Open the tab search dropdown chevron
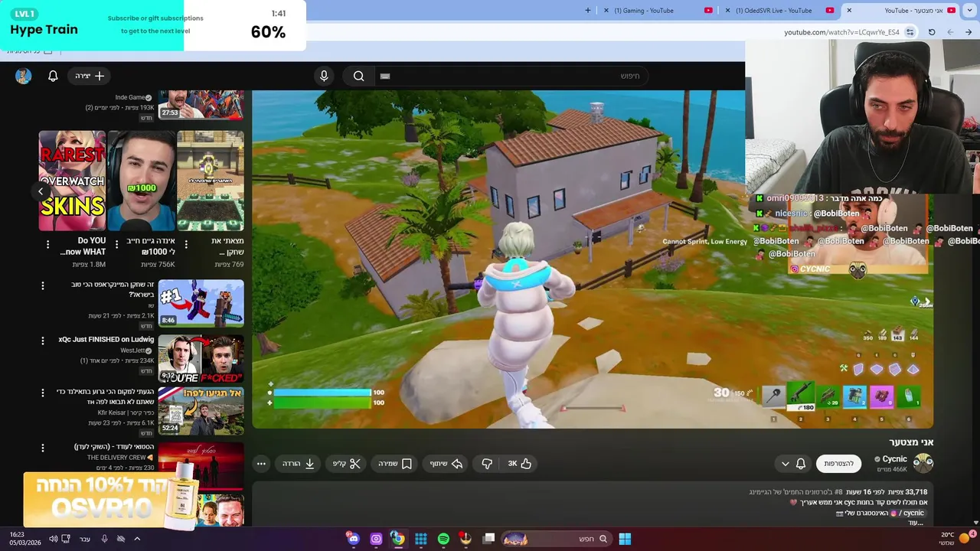The image size is (980, 551). pyautogui.click(x=970, y=11)
